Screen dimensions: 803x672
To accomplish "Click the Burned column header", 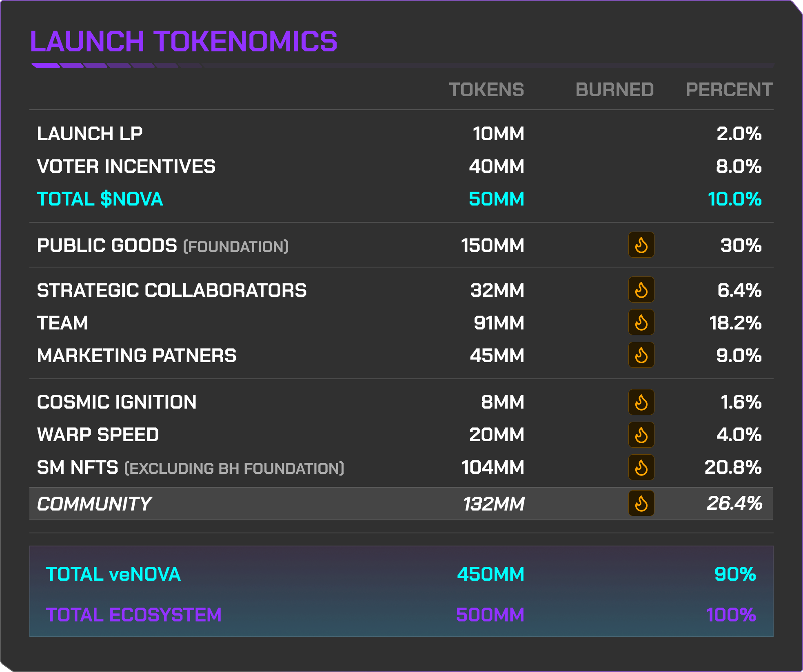I will pos(614,90).
